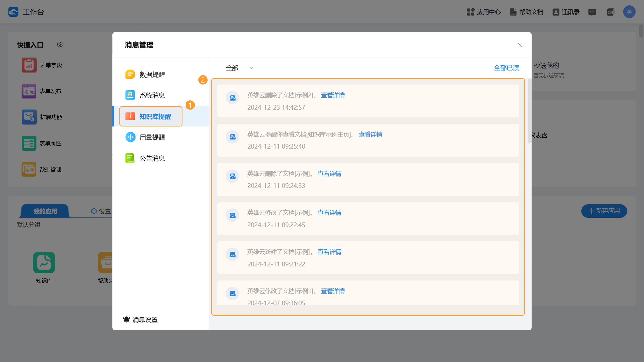
Task: Open 通讯录 in top bar
Action: pos(566,12)
